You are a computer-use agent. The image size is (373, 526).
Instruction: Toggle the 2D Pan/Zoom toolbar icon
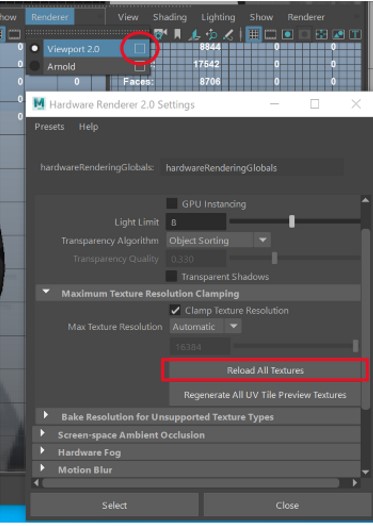coord(212,34)
